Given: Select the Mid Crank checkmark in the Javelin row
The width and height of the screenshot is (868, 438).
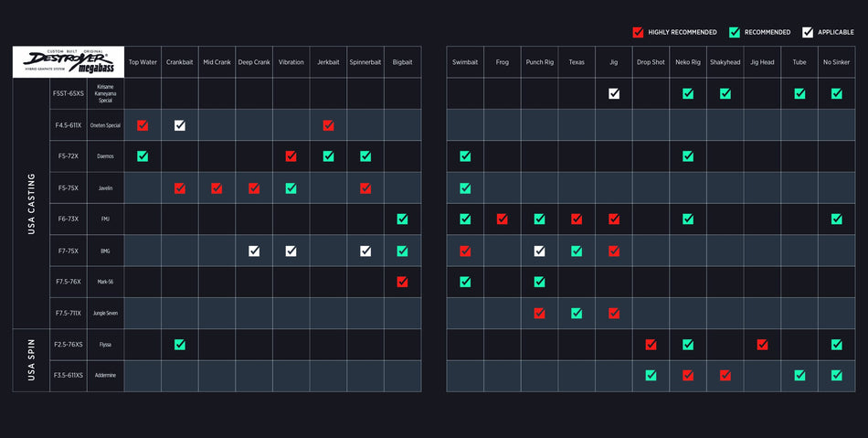Looking at the screenshot, I should tap(217, 188).
